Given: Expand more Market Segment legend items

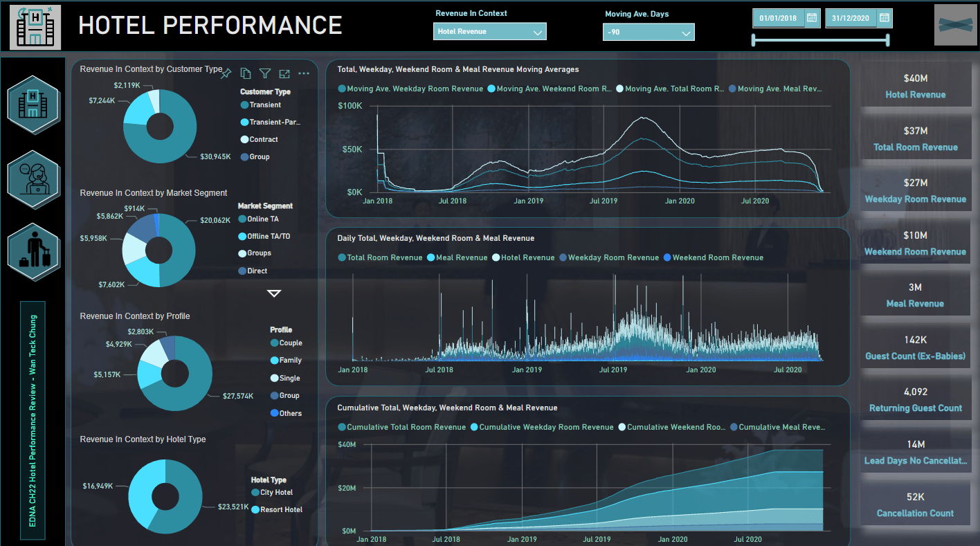Looking at the screenshot, I should tap(274, 293).
